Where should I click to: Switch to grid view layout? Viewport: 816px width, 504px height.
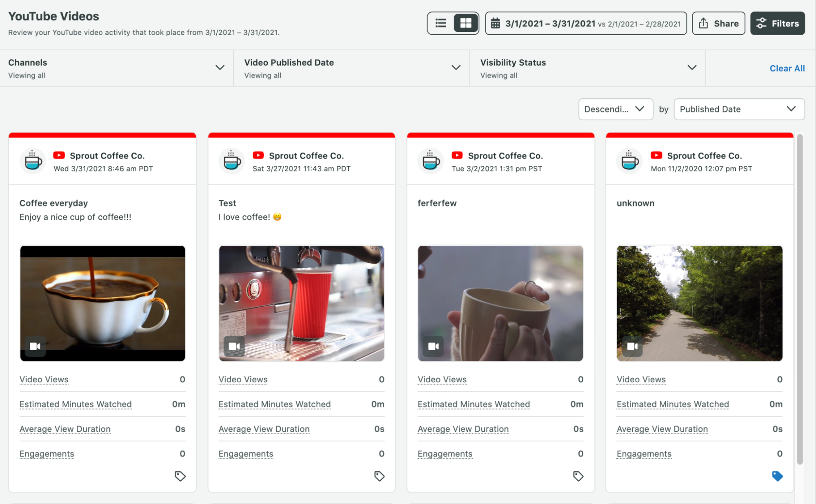click(x=465, y=23)
